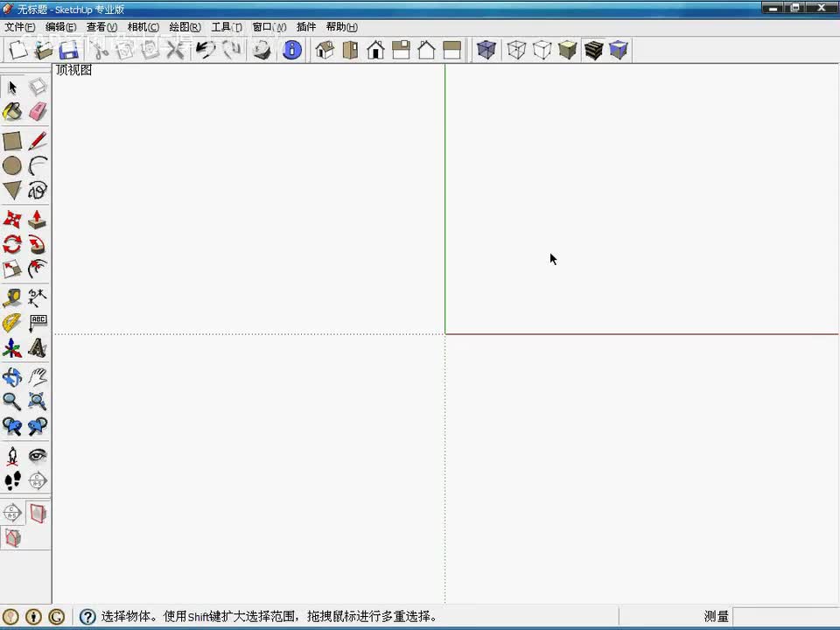Select Wireframe face style
This screenshot has height=630, width=840.
click(516, 51)
